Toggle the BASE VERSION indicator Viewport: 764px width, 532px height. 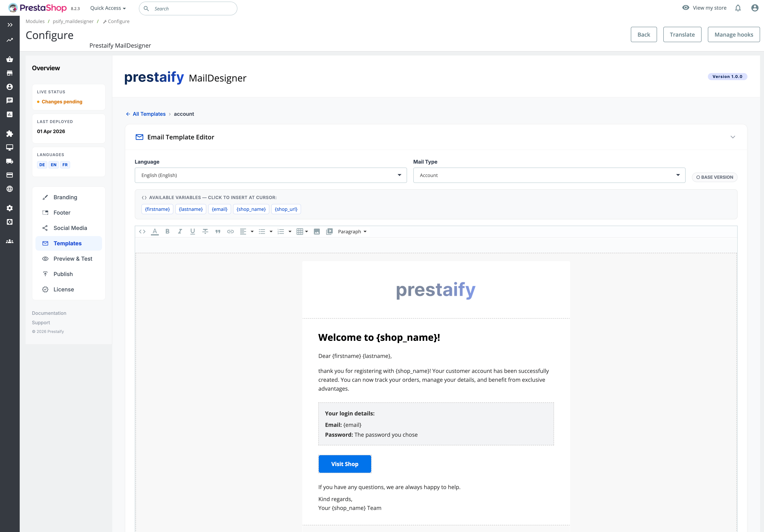[x=714, y=177]
